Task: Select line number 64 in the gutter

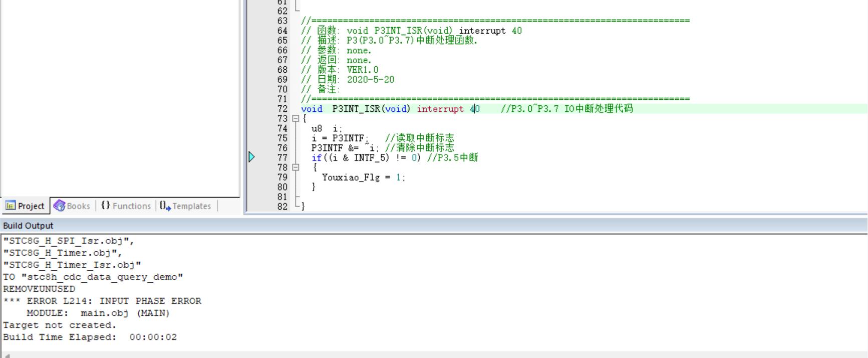Action: click(x=282, y=31)
